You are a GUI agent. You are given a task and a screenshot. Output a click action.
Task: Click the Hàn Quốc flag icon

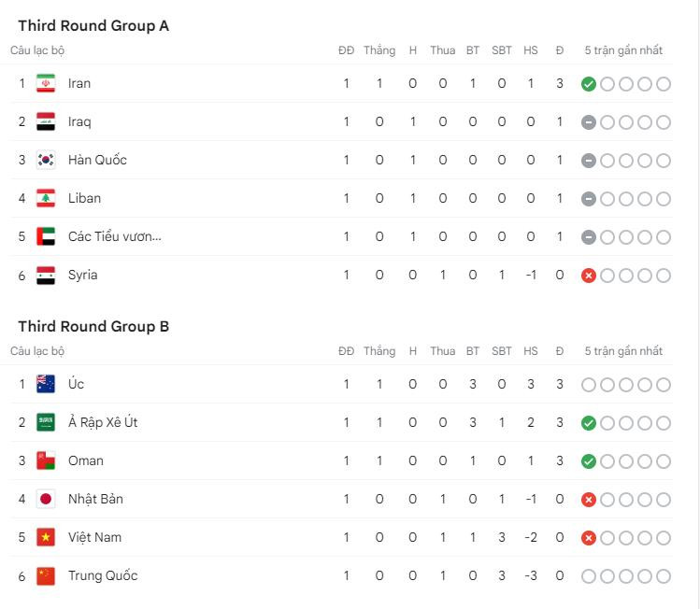[46, 160]
